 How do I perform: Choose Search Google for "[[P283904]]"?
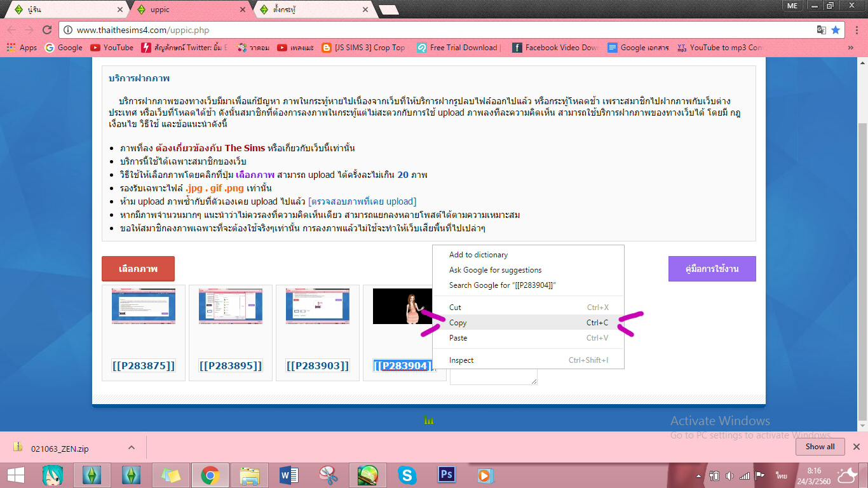528,285
